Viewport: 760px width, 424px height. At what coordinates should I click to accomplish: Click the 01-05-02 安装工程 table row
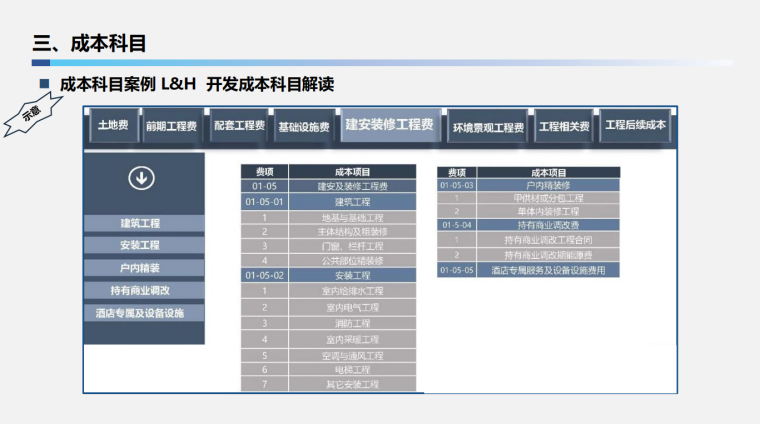click(x=328, y=275)
